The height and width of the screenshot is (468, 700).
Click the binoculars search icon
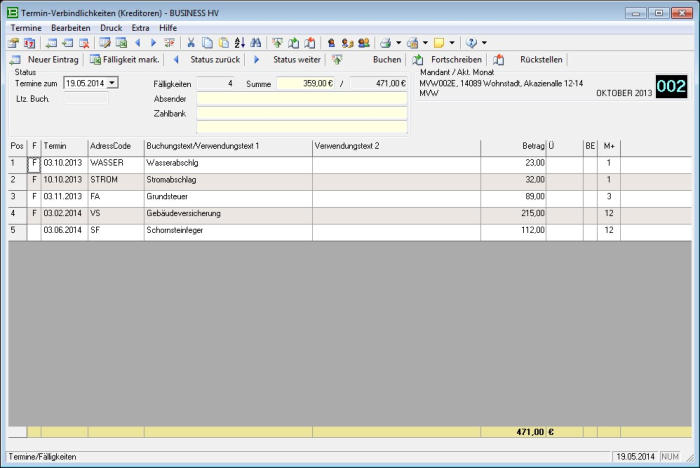[256, 43]
